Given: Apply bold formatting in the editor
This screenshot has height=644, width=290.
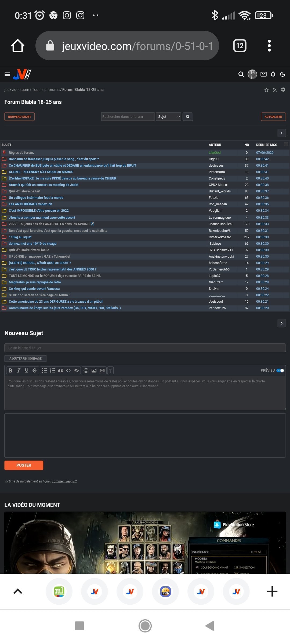Looking at the screenshot, I should coord(10,371).
